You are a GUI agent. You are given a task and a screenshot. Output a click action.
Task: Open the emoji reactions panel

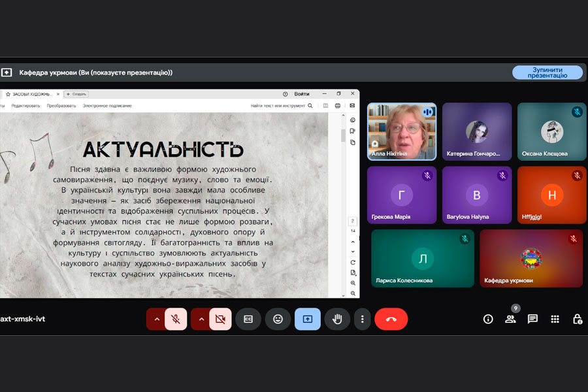[278, 319]
